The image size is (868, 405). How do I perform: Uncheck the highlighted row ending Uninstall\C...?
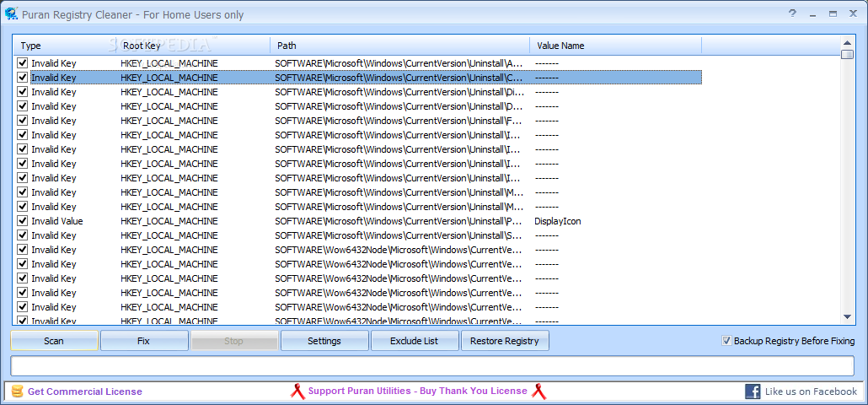pos(22,78)
